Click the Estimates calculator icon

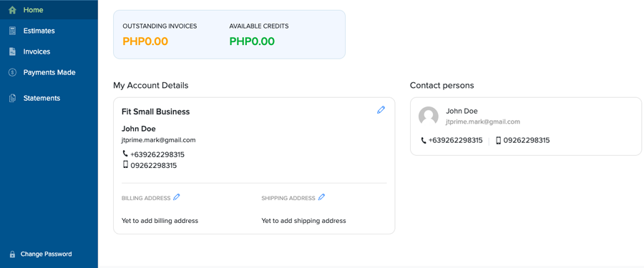12,31
